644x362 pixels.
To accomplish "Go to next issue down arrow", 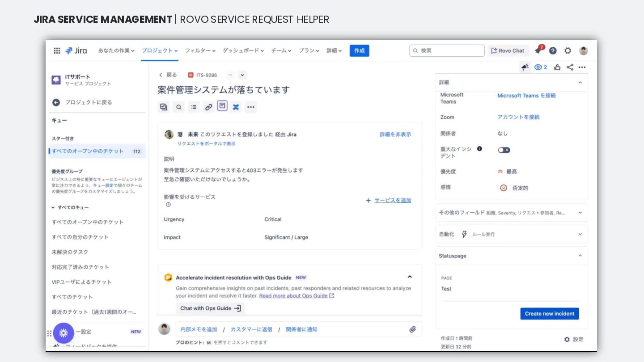I will (x=242, y=75).
